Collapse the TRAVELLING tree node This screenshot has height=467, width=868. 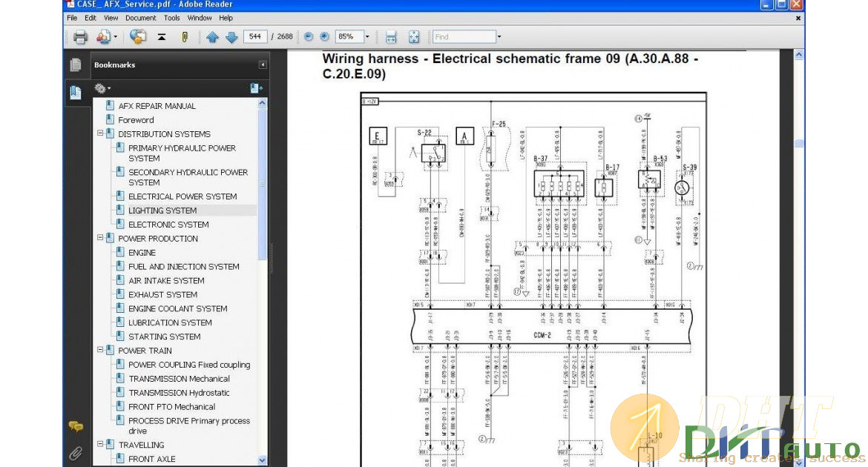(x=100, y=444)
